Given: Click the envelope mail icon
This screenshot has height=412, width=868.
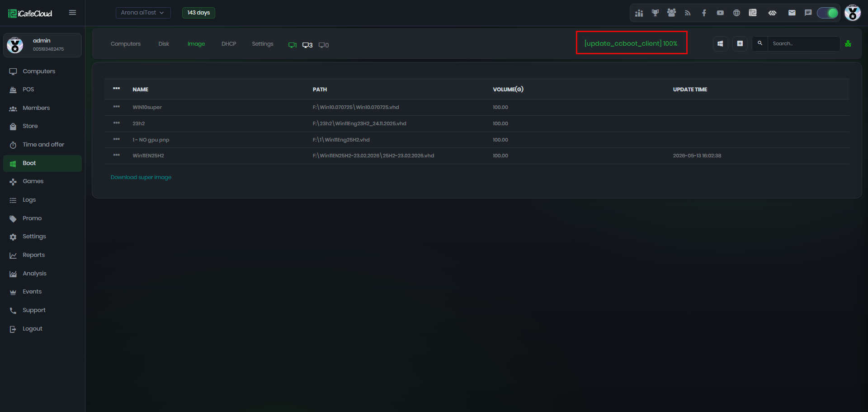Looking at the screenshot, I should click(792, 13).
